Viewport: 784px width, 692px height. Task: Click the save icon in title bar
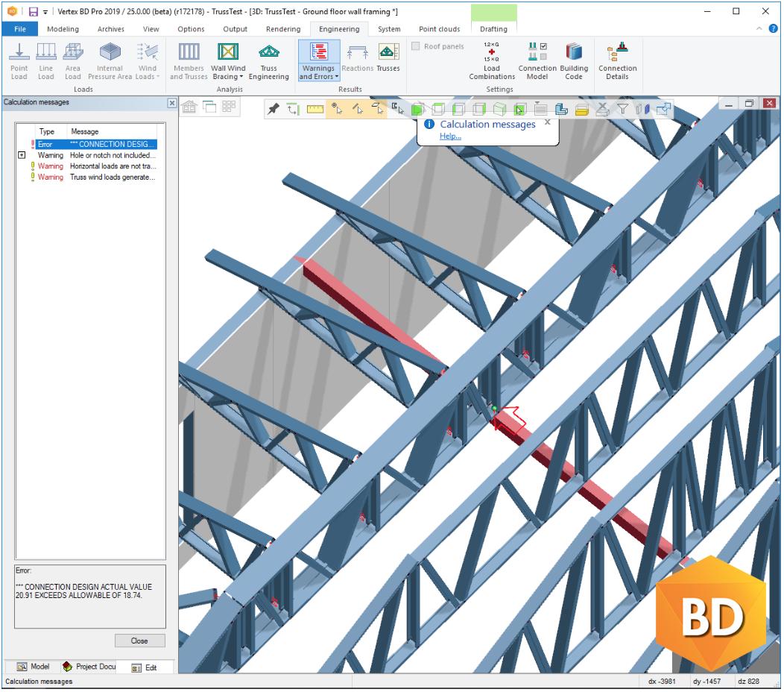tap(33, 11)
